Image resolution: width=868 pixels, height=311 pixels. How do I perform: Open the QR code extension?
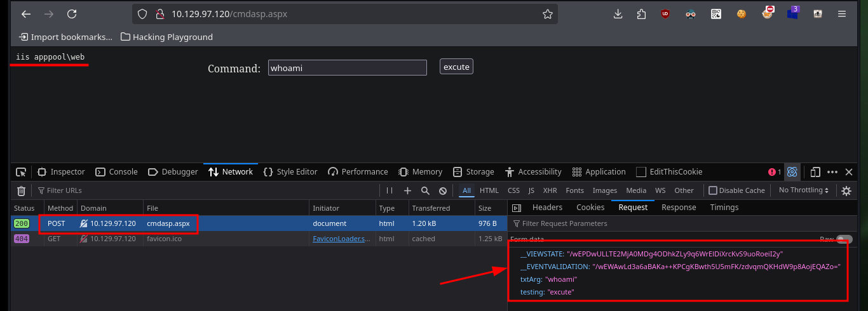(x=716, y=14)
